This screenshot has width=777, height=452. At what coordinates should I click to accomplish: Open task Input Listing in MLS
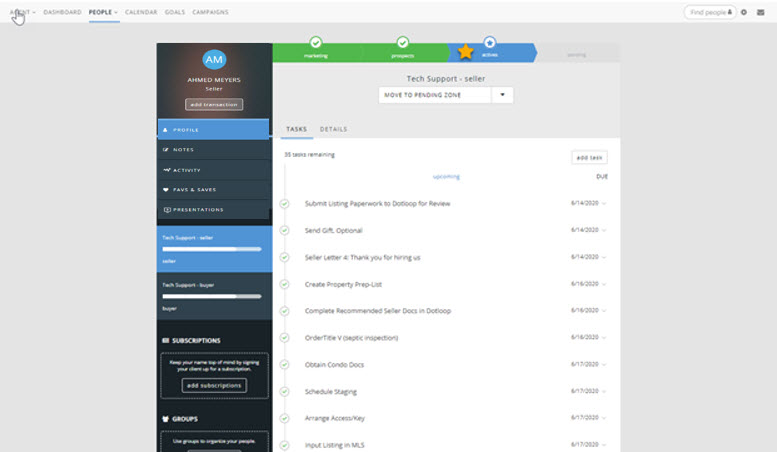tap(334, 445)
